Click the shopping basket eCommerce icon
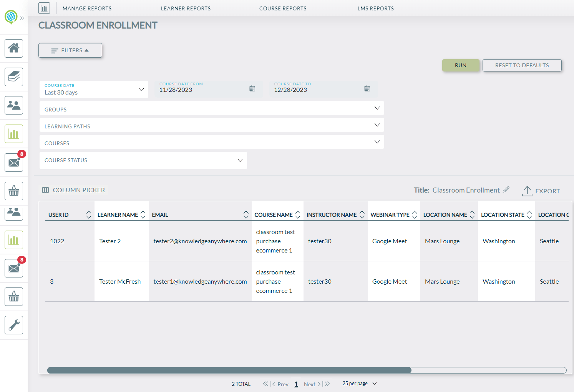The width and height of the screenshot is (574, 392). pos(13,191)
